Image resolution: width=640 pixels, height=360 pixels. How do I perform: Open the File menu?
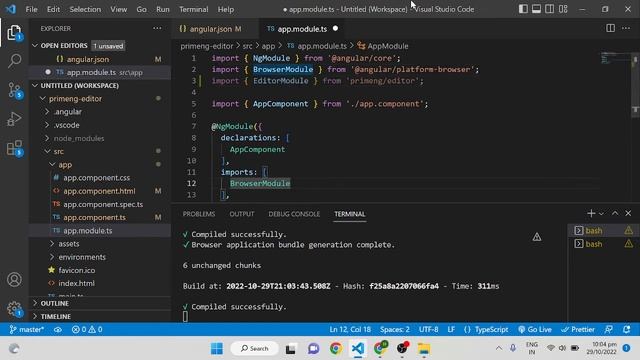31,9
